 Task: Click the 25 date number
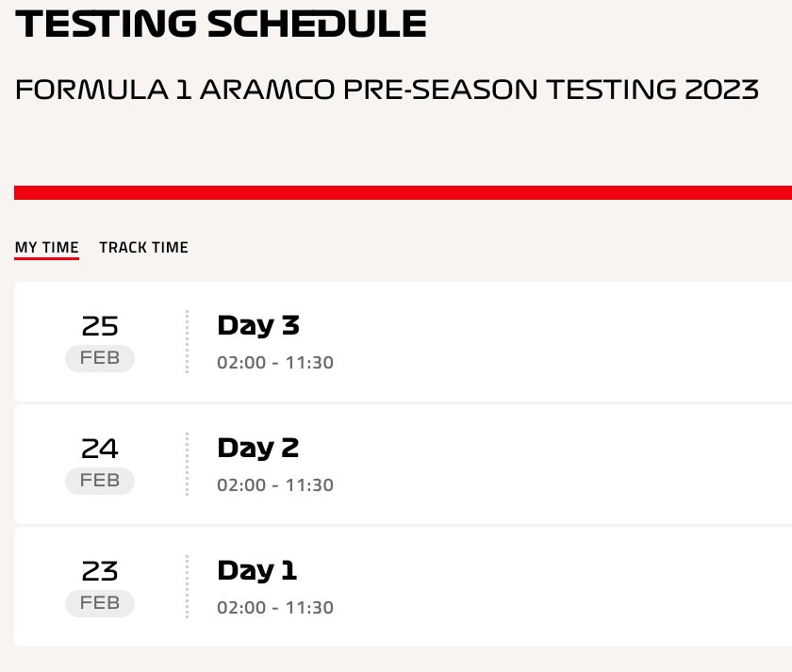pyautogui.click(x=100, y=326)
